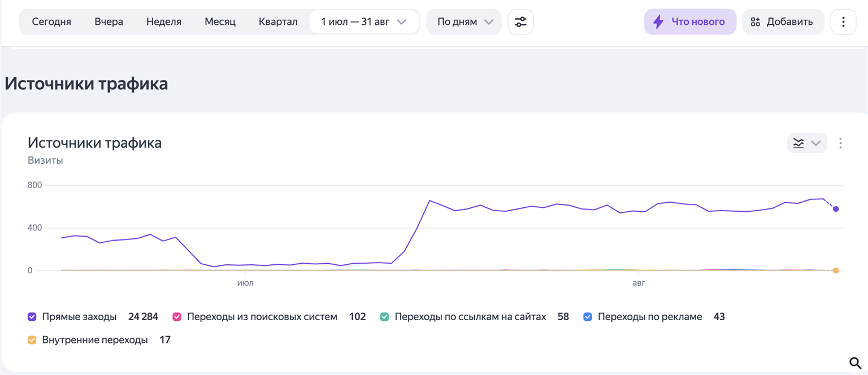
Task: Open the three-dot menu at top right
Action: point(843,22)
